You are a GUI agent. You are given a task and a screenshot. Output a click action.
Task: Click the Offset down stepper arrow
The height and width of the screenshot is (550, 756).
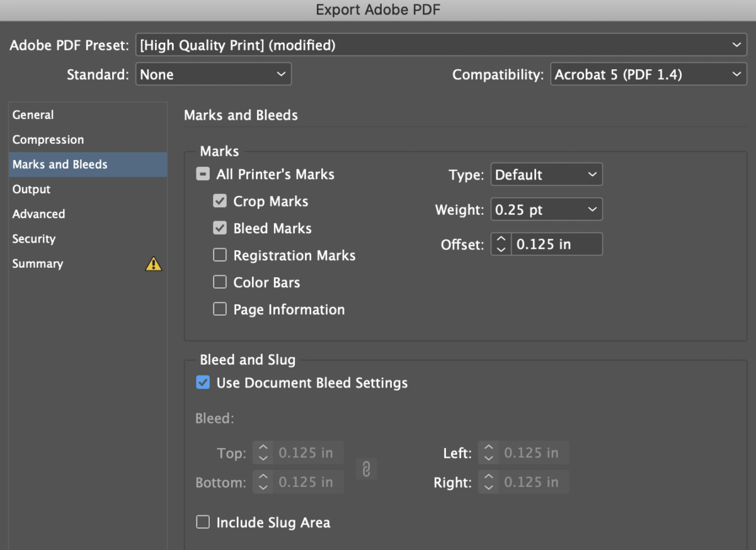point(500,248)
